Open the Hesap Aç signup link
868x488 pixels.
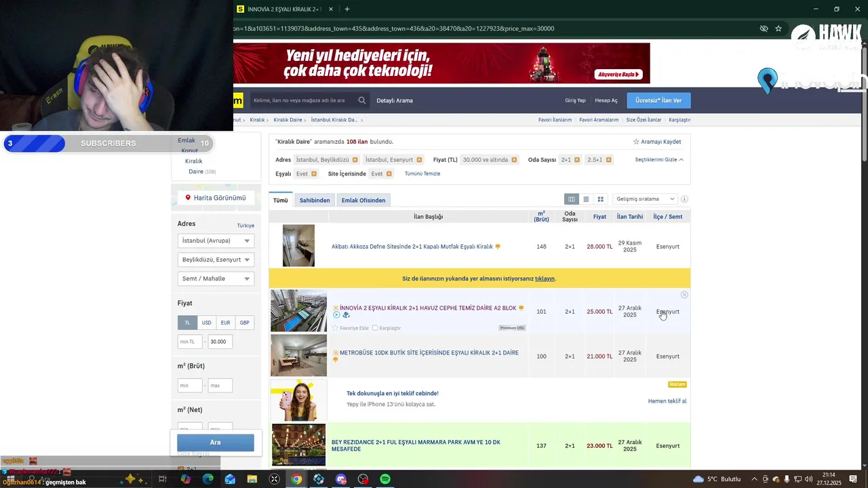tap(606, 100)
